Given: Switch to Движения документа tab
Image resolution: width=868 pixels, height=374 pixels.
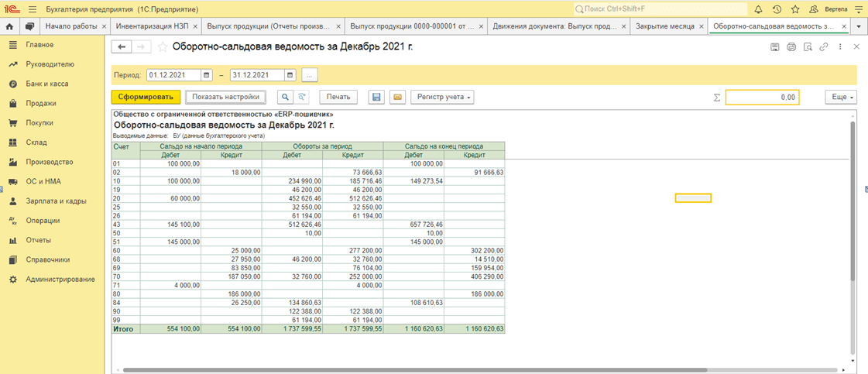Looking at the screenshot, I should pos(553,26).
